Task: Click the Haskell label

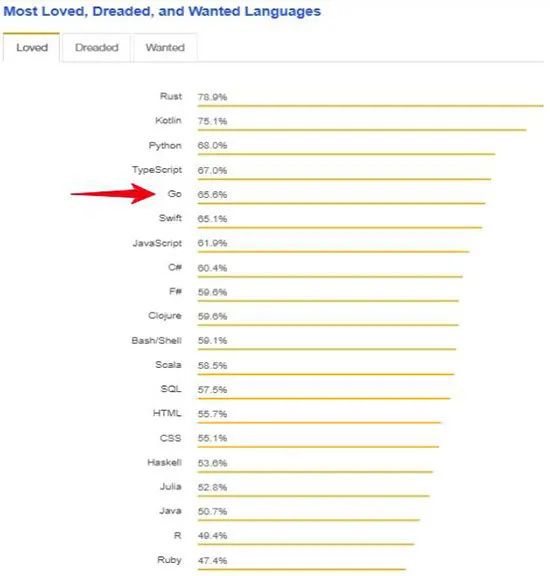Action: pyautogui.click(x=164, y=462)
